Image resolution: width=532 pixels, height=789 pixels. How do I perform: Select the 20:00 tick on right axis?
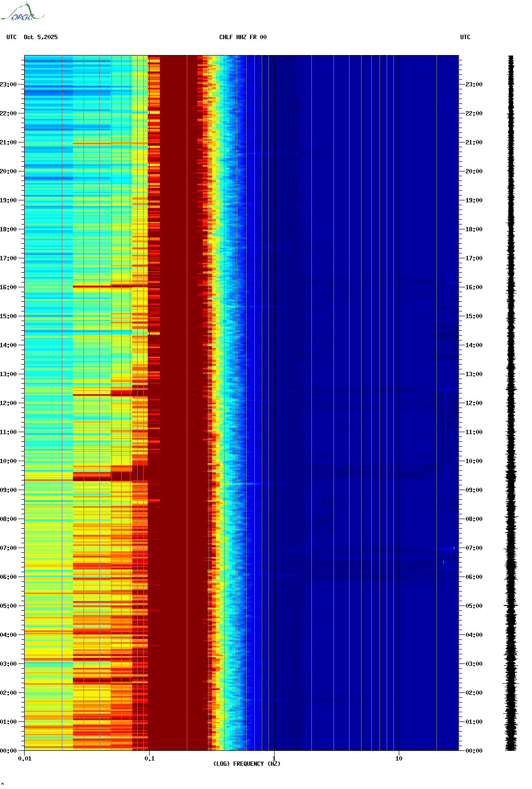point(474,171)
